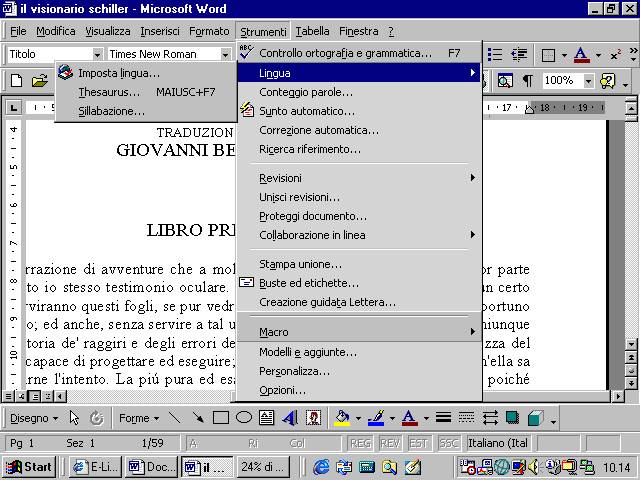Click the borders icon in formatting toolbar
The width and height of the screenshot is (640, 480).
point(548,55)
